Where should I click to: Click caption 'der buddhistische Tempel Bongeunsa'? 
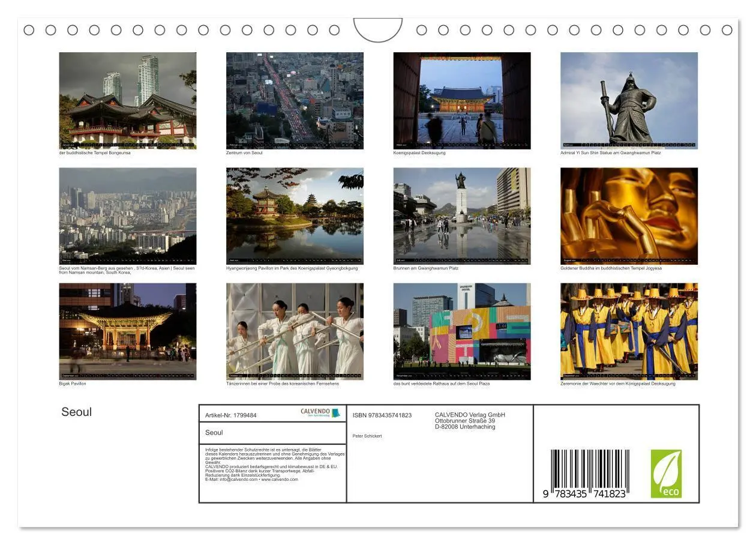pyautogui.click(x=95, y=152)
